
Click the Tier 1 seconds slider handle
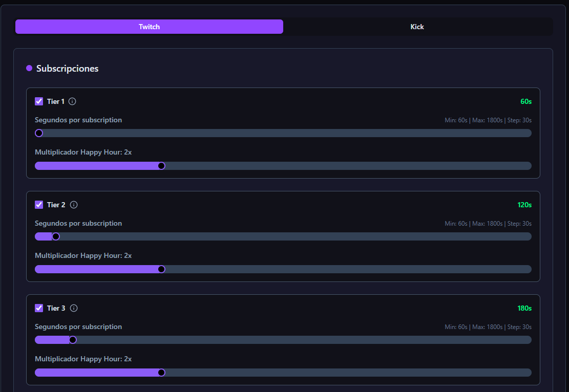point(39,133)
